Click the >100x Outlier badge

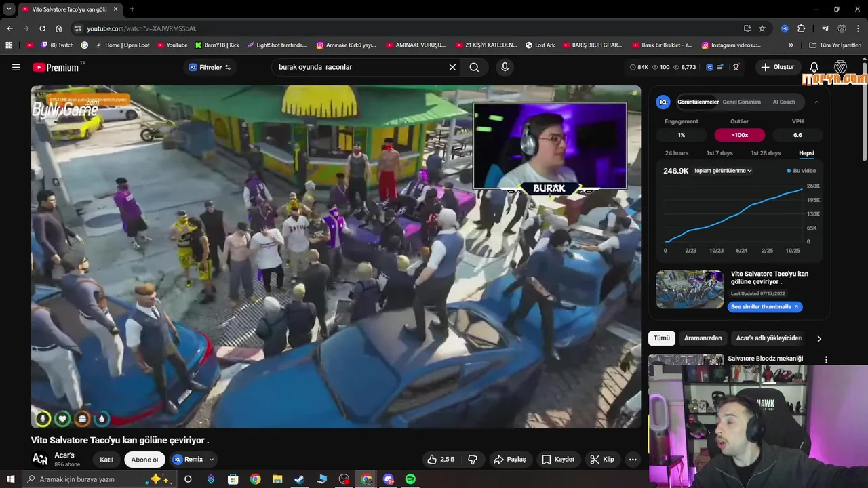pyautogui.click(x=740, y=135)
